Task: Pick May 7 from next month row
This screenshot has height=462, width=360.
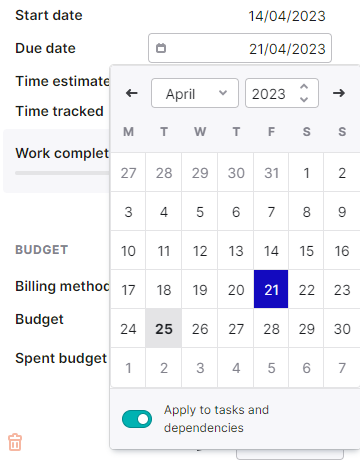Action: coord(342,368)
